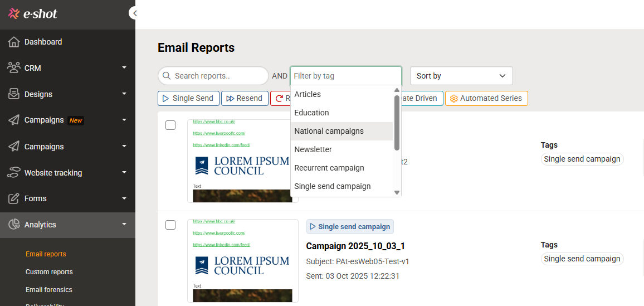Viewport: 644px width, 306px height.
Task: Click the CRM people icon
Action: (x=14, y=68)
